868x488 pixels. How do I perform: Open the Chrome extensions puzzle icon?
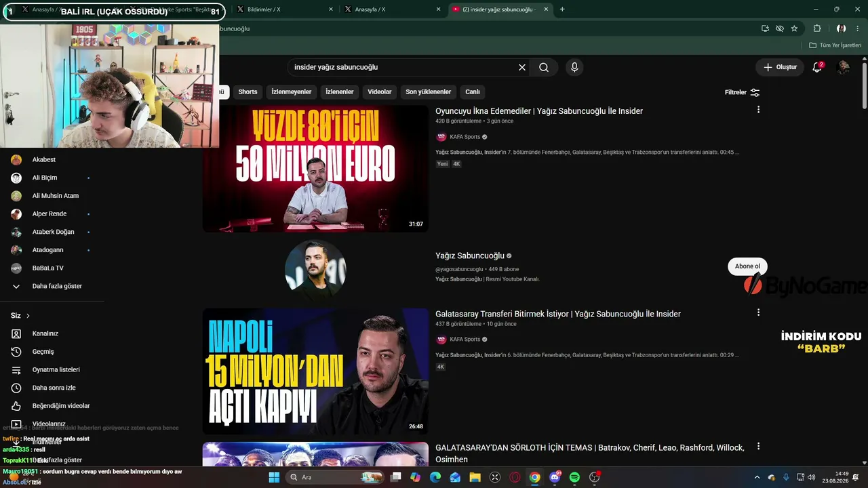pos(817,28)
